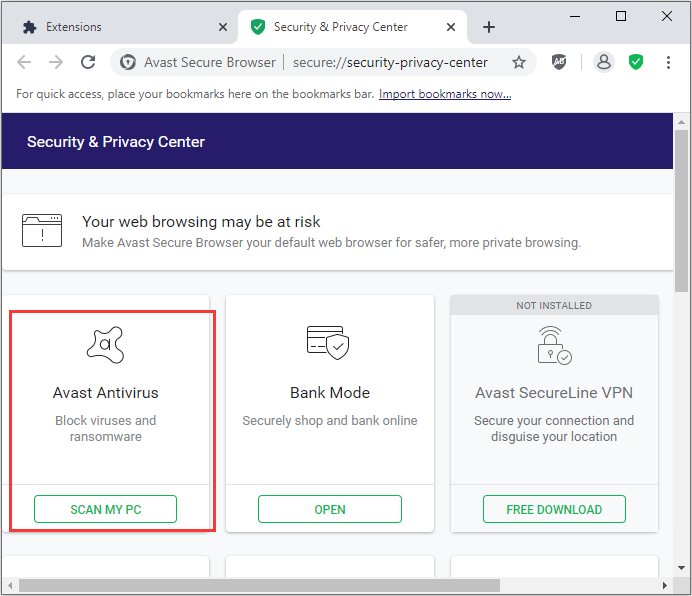Close the Extensions tab
The height and width of the screenshot is (596, 692).
[x=223, y=27]
